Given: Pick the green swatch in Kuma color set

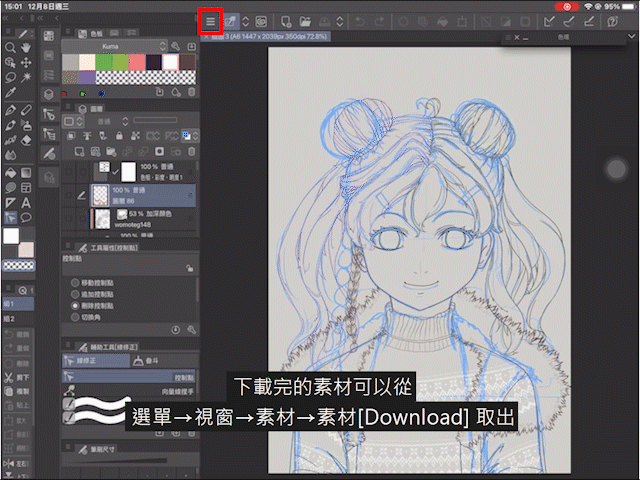Looking at the screenshot, I should click(x=104, y=62).
